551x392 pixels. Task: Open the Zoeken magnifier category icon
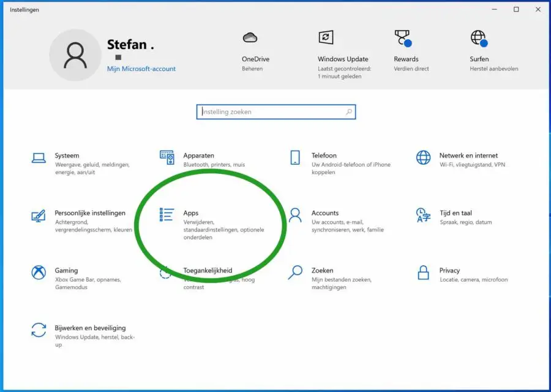[295, 273]
